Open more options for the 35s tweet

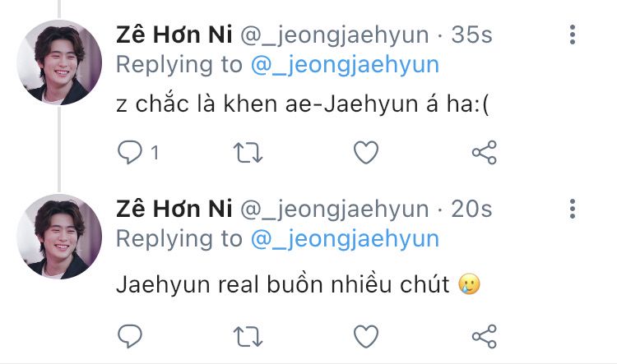pyautogui.click(x=573, y=35)
